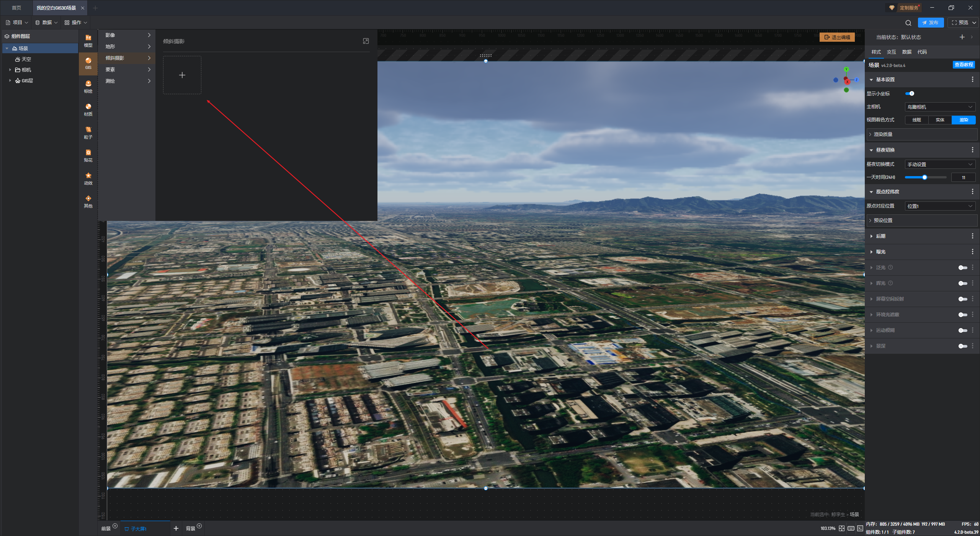Screen dimensions: 980x536
Task: Toggle the 显示小坐标 switch off
Action: 910,93
